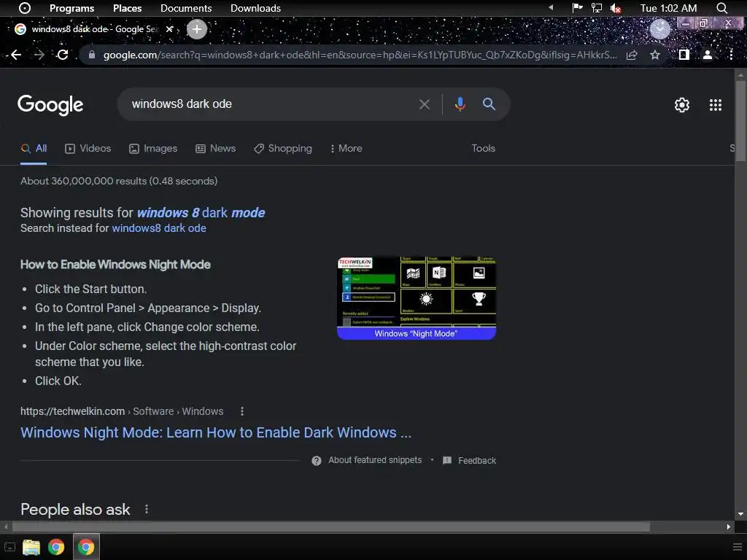Open People also ask options

[x=146, y=509]
